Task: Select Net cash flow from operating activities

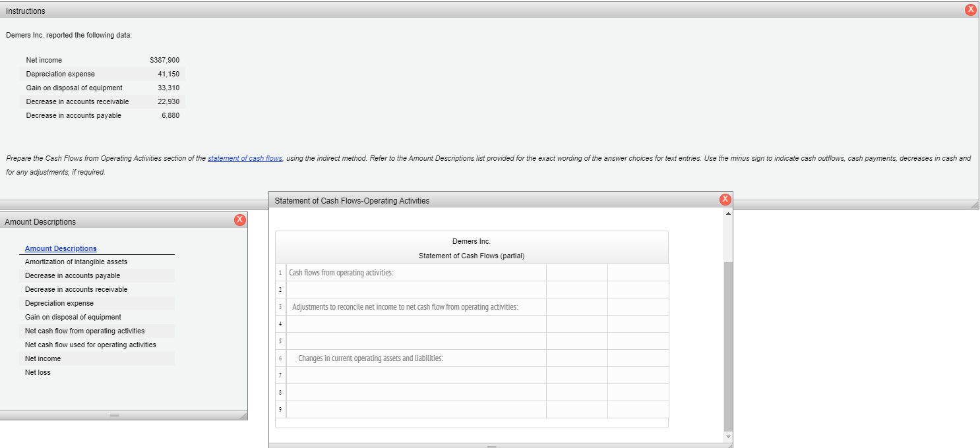Action: click(x=84, y=331)
